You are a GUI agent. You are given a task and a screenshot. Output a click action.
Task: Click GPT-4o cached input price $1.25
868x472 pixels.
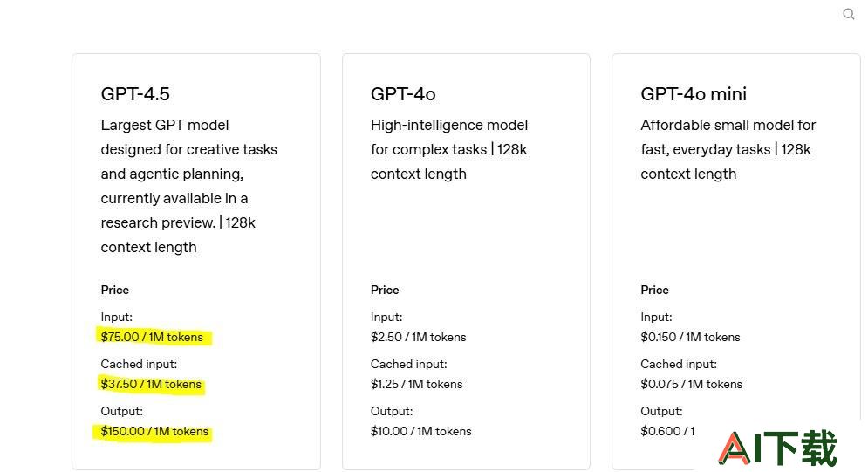tap(416, 384)
